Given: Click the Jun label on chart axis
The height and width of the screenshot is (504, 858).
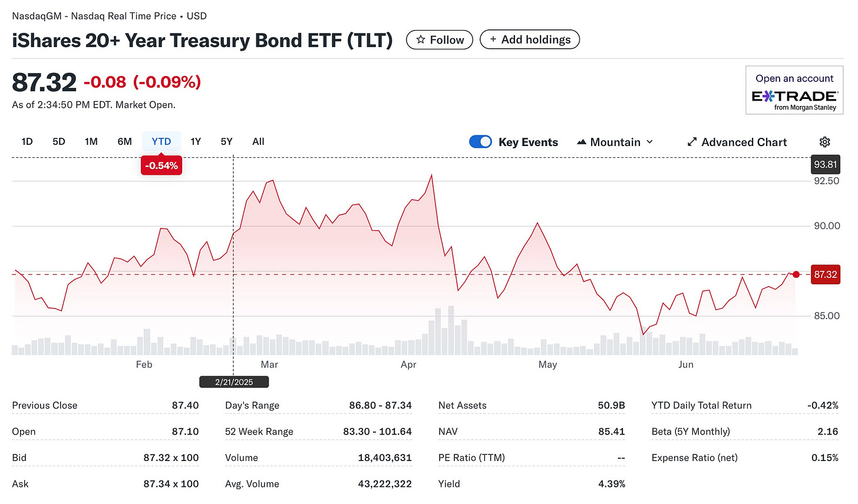Looking at the screenshot, I should [686, 364].
